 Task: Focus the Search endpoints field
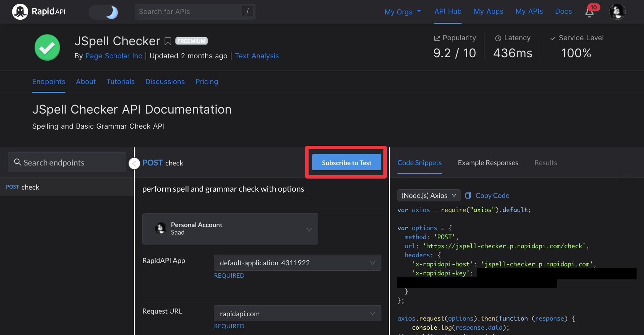point(67,162)
